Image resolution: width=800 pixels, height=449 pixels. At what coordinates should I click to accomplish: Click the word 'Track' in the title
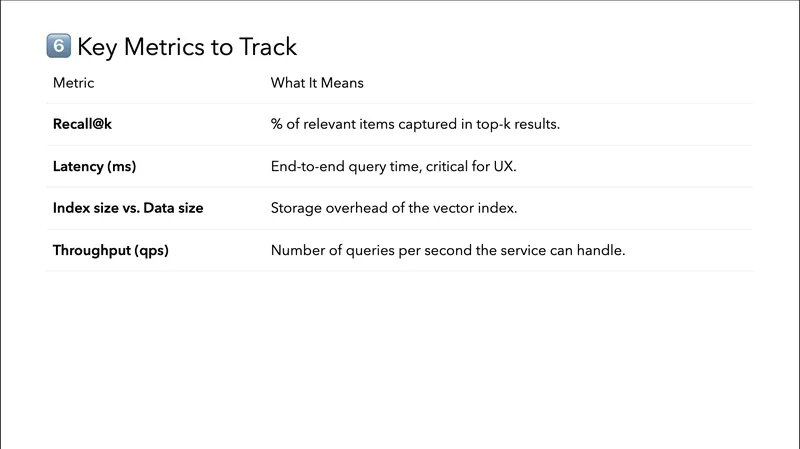[x=265, y=47]
